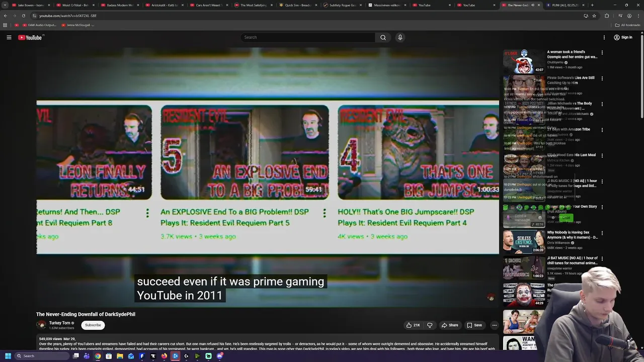Open the Turkey Tom channel avatar
The image size is (644, 362).
(41, 325)
